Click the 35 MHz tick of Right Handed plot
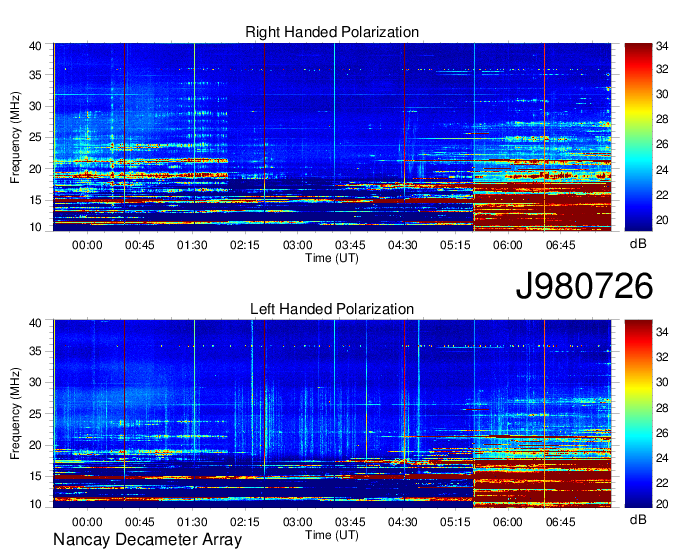The height and width of the screenshot is (552, 680). click(35, 75)
